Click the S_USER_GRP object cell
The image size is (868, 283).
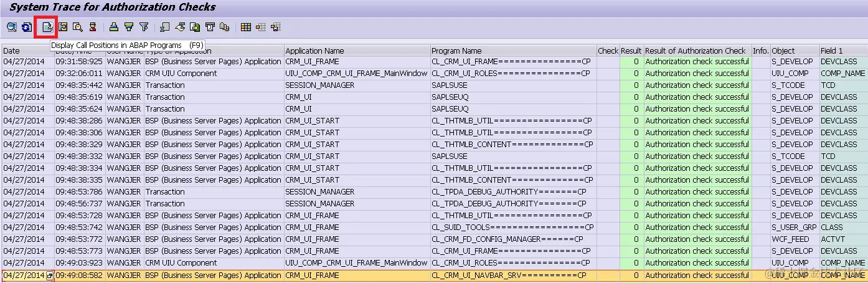[x=795, y=228]
